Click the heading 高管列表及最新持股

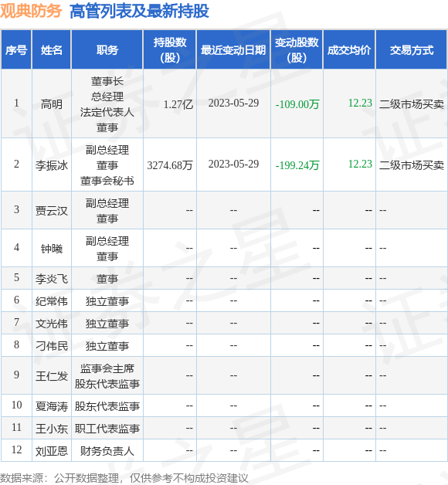point(139,11)
